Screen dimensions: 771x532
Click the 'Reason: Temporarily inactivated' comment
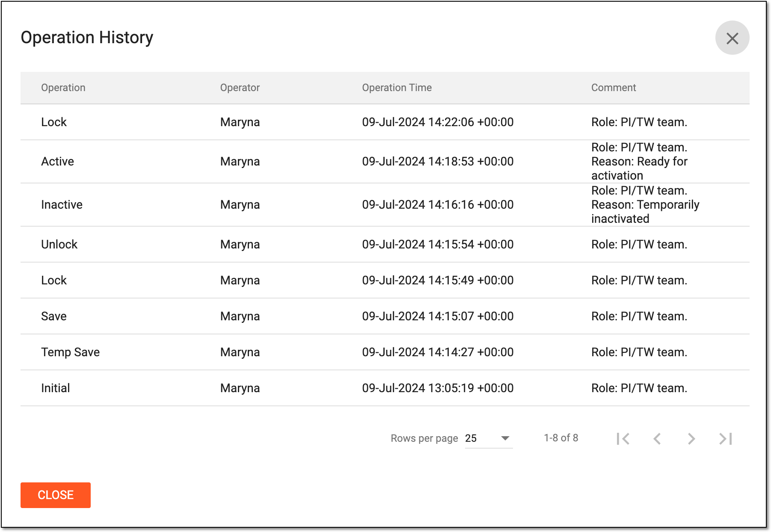pos(645,212)
